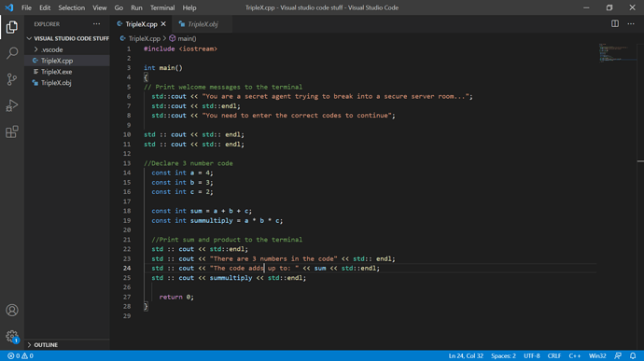Open the Source Control view icon

click(x=12, y=79)
